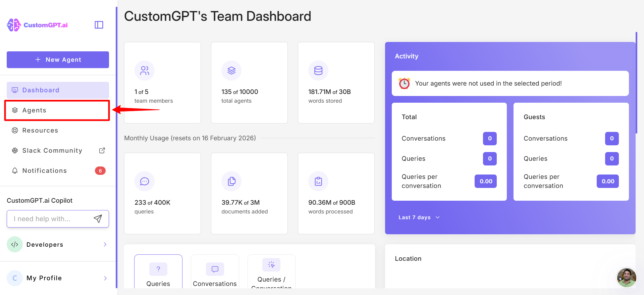Click the Total Queries per conversation 0.00 badge
This screenshot has height=295, width=644.
(486, 181)
